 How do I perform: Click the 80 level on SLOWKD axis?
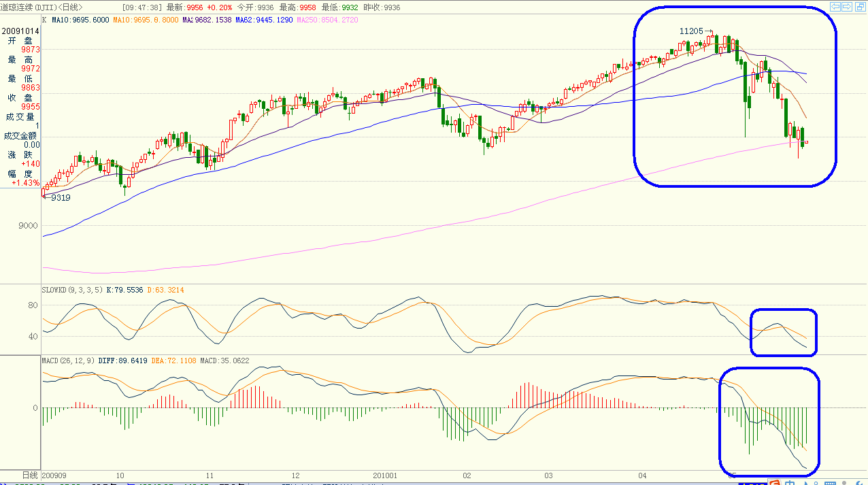32,305
